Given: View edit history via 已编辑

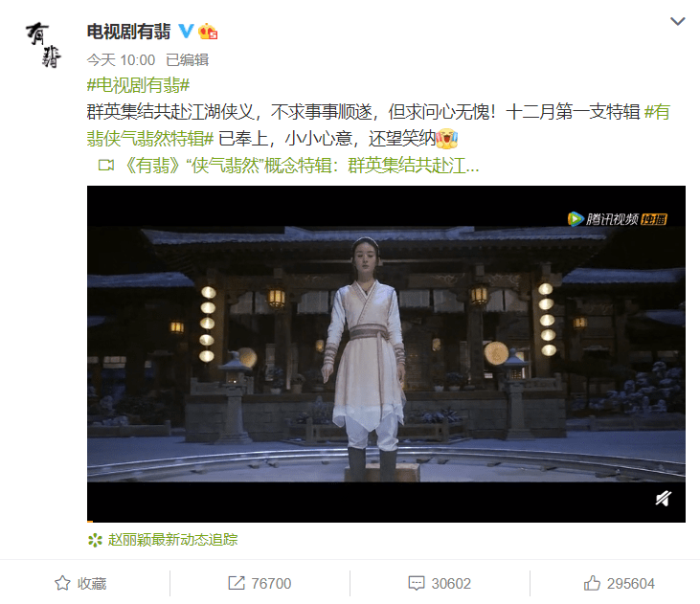Looking at the screenshot, I should click(x=187, y=59).
